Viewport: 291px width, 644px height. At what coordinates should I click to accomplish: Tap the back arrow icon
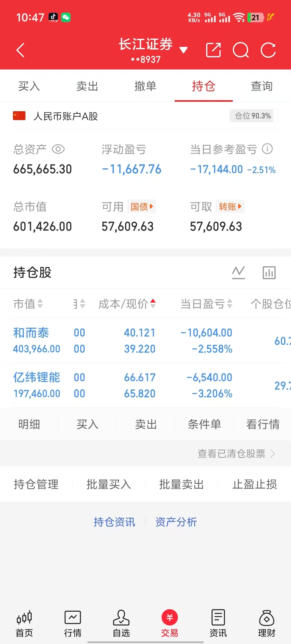pos(20,50)
